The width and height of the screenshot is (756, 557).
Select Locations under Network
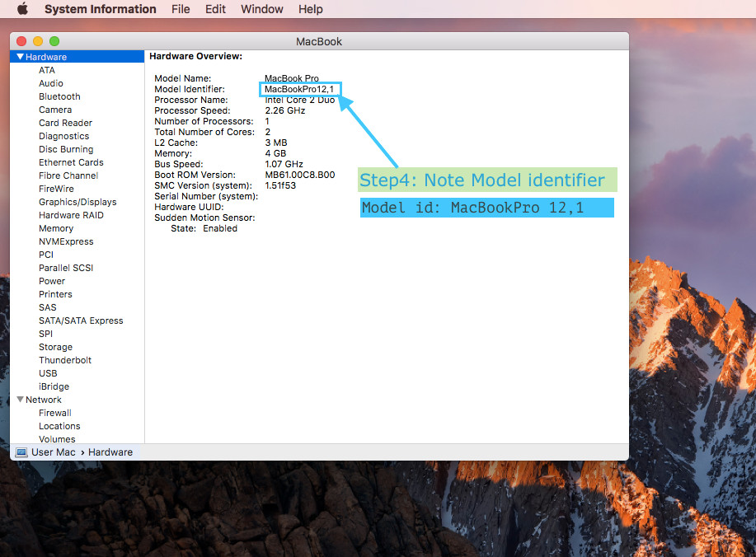[x=59, y=426]
